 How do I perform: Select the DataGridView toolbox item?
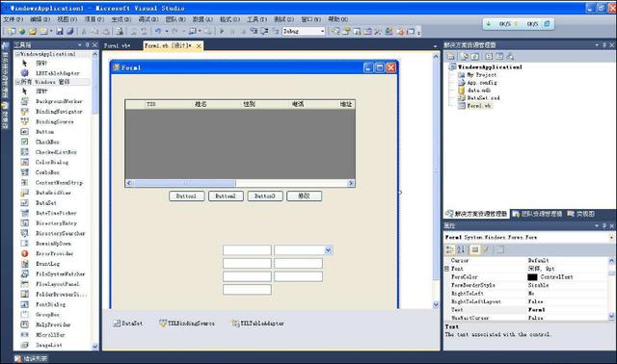[54, 193]
